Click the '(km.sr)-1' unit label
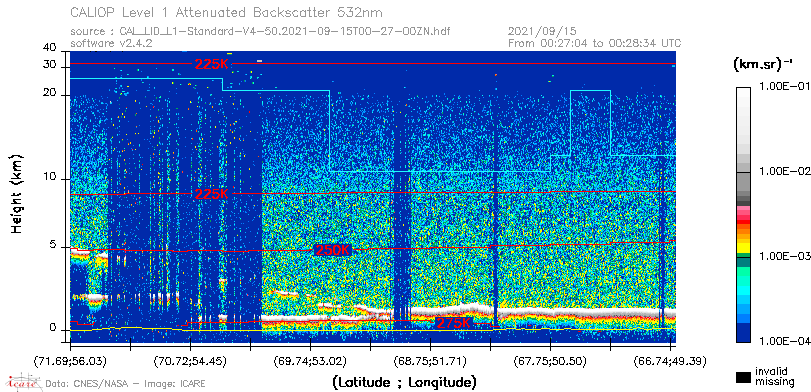The height and width of the screenshot is (392, 811). pos(763,65)
